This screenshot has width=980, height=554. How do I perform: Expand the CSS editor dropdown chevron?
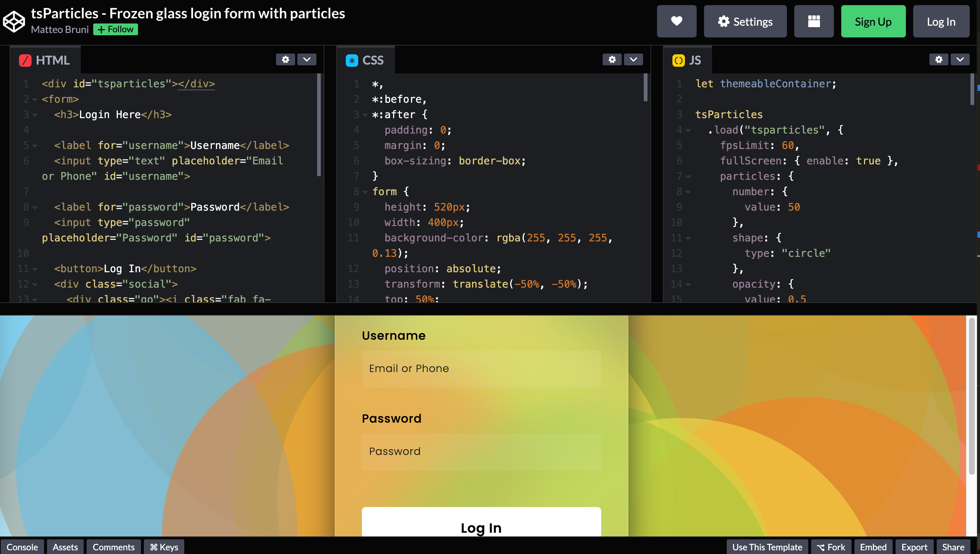[x=633, y=59]
